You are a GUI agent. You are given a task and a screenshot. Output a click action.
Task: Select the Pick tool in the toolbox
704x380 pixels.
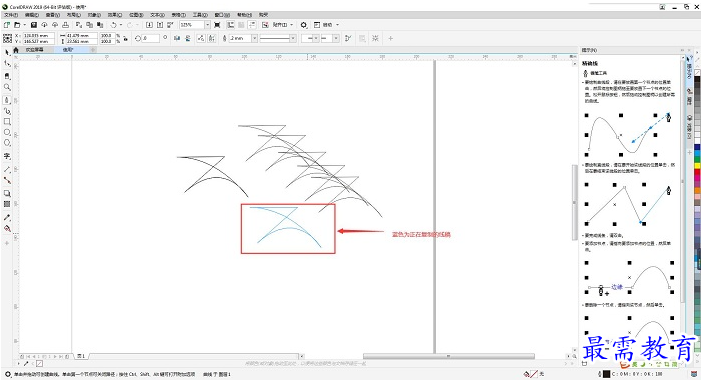tap(7, 53)
